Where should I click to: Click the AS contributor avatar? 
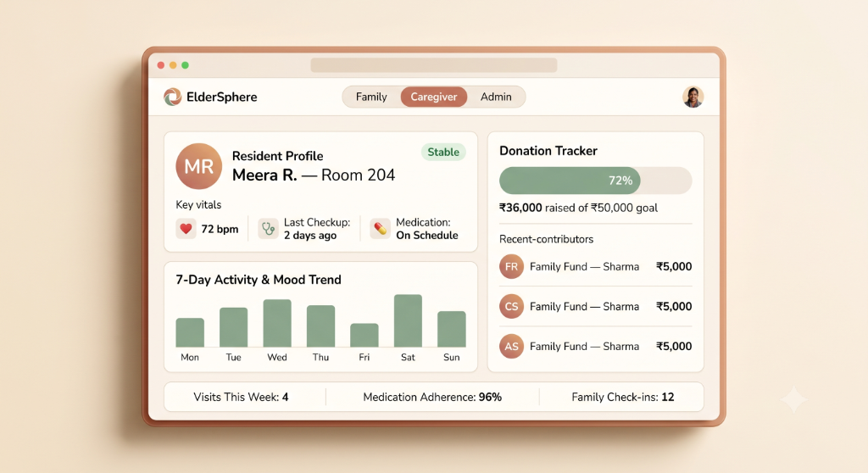[x=511, y=346]
